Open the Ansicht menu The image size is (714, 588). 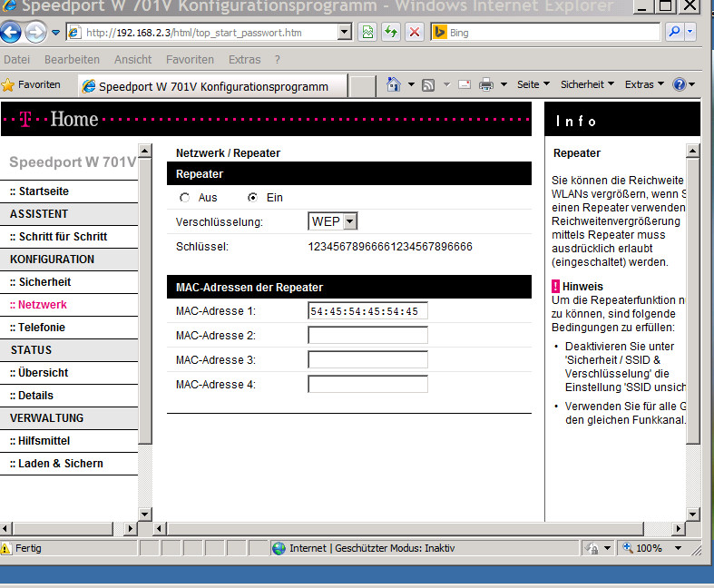[133, 60]
